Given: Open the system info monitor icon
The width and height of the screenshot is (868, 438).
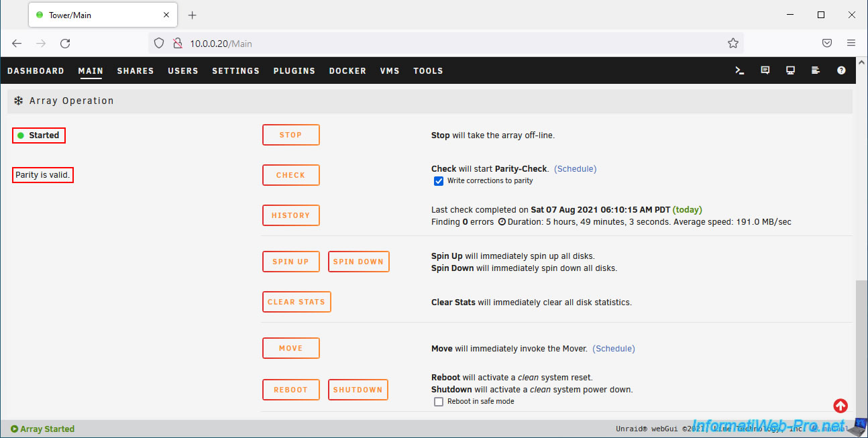Looking at the screenshot, I should [x=790, y=70].
